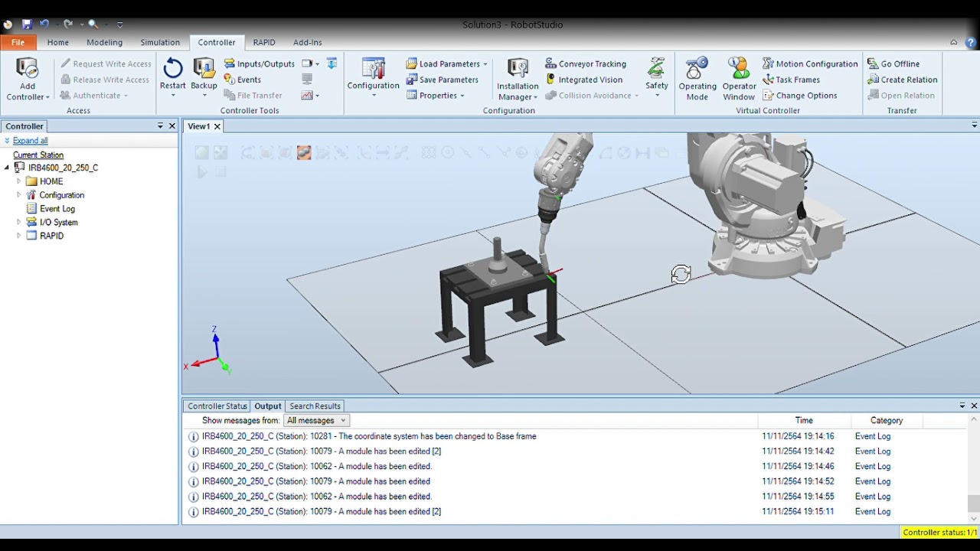Launch Conveyor Tracking
Viewport: 980px width, 551px height.
click(x=586, y=64)
